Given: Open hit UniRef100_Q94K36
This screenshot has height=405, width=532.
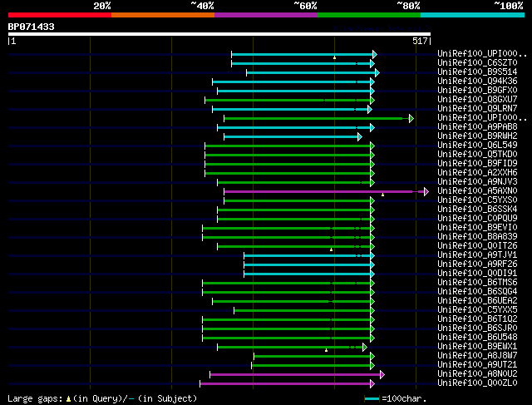Looking at the screenshot, I should [x=477, y=81].
